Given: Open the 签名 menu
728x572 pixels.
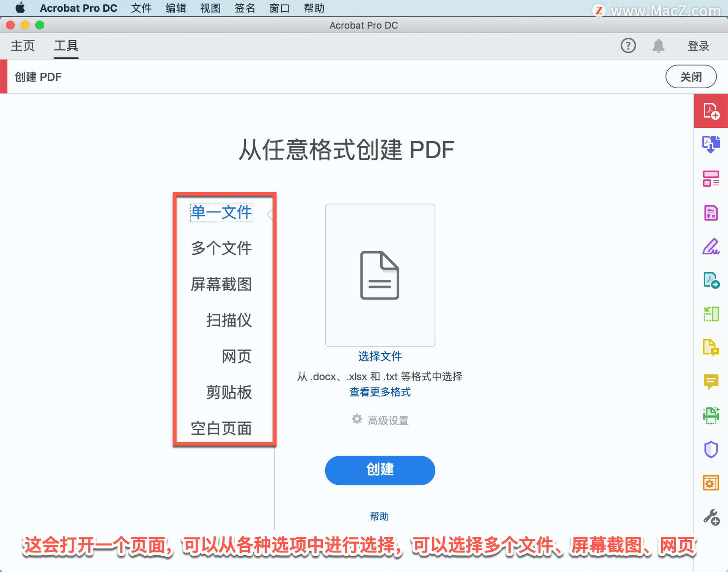Looking at the screenshot, I should pos(245,8).
